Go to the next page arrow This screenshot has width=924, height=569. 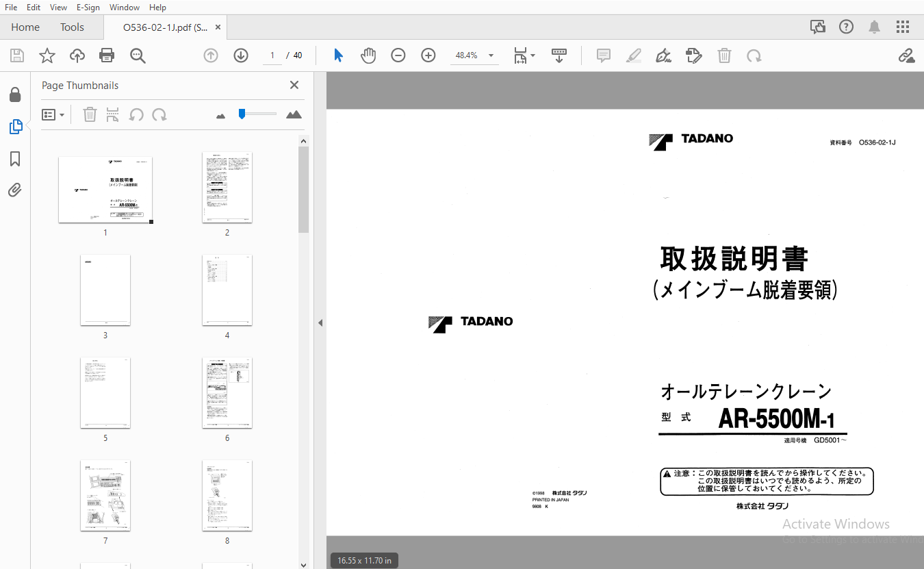pyautogui.click(x=241, y=55)
